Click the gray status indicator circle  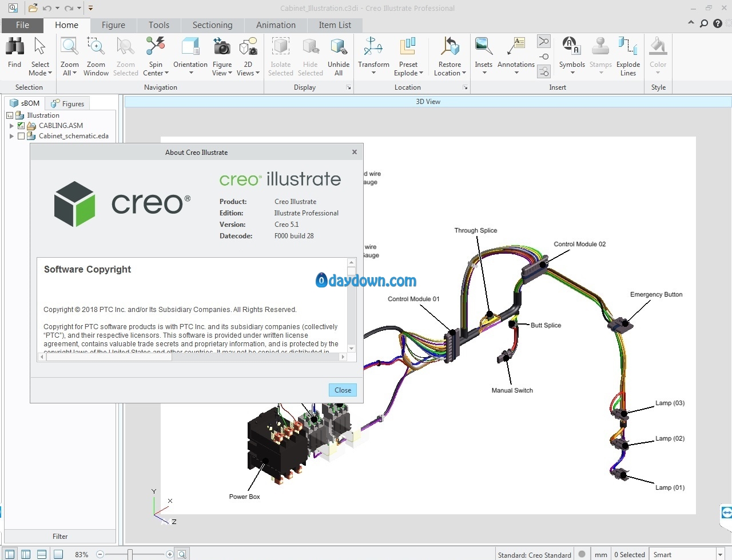pos(582,554)
